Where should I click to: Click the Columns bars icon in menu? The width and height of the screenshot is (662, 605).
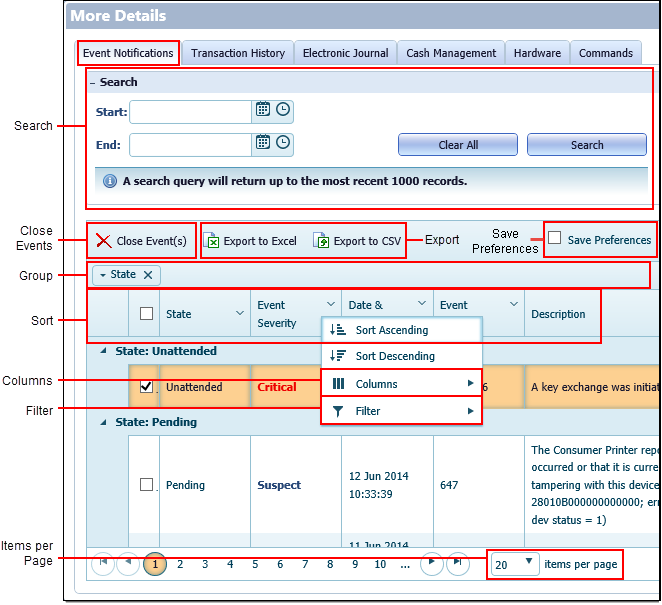tap(338, 383)
